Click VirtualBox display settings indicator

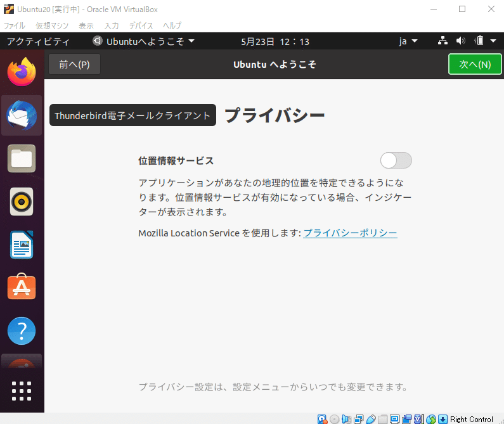[x=394, y=419]
